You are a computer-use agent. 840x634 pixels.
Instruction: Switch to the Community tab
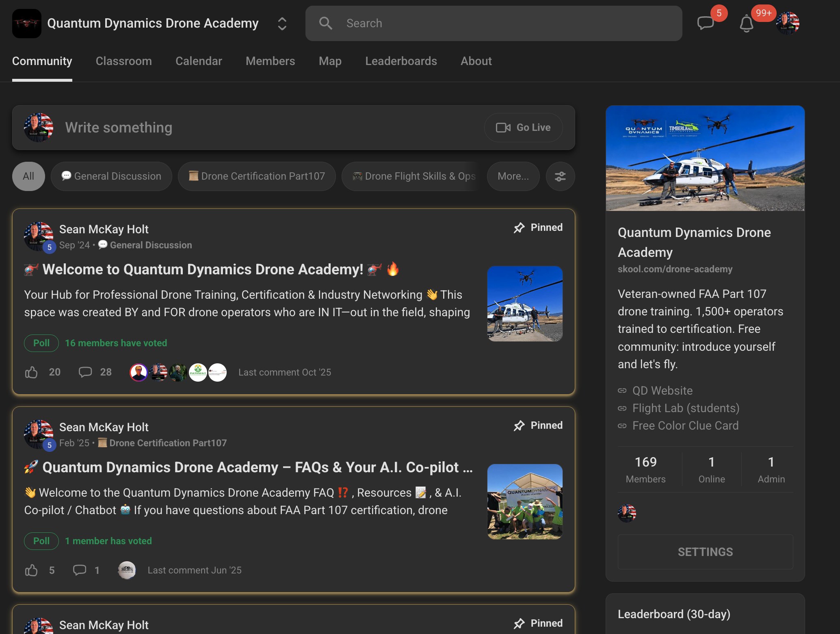pyautogui.click(x=42, y=61)
